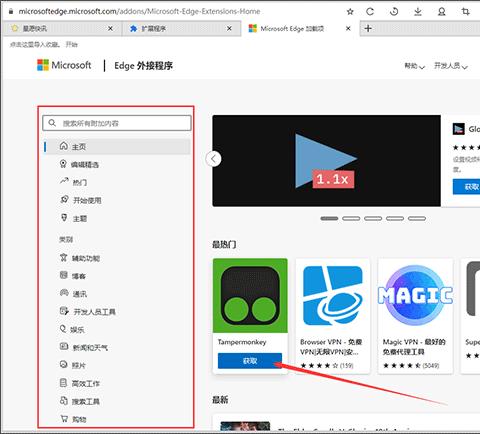Select the third carousel page indicator
The height and width of the screenshot is (434, 480).
click(x=373, y=218)
